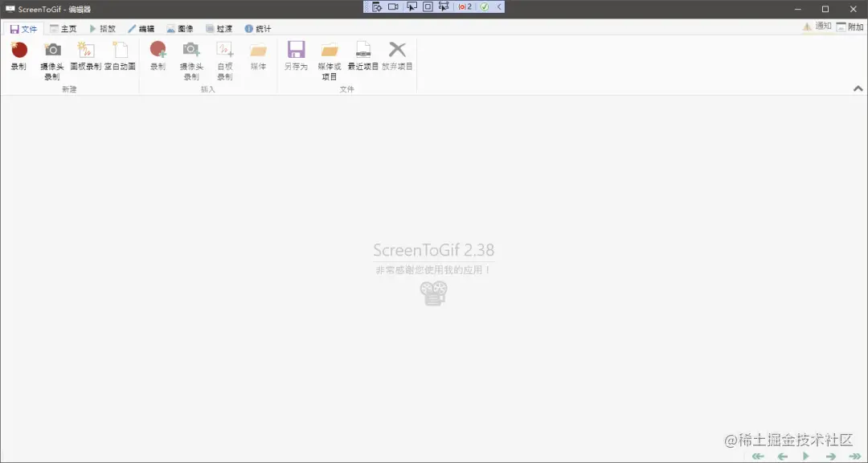
Task: Close the ScreenToGif editor window
Action: 853,9
